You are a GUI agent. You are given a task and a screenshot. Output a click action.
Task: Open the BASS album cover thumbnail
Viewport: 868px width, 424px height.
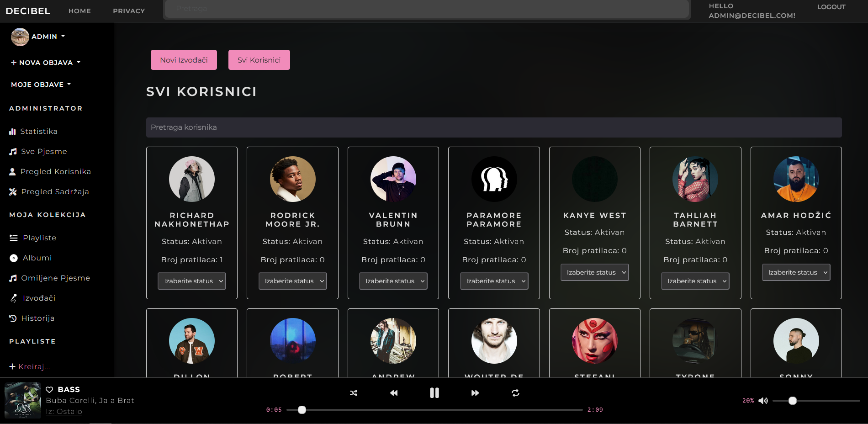point(23,401)
